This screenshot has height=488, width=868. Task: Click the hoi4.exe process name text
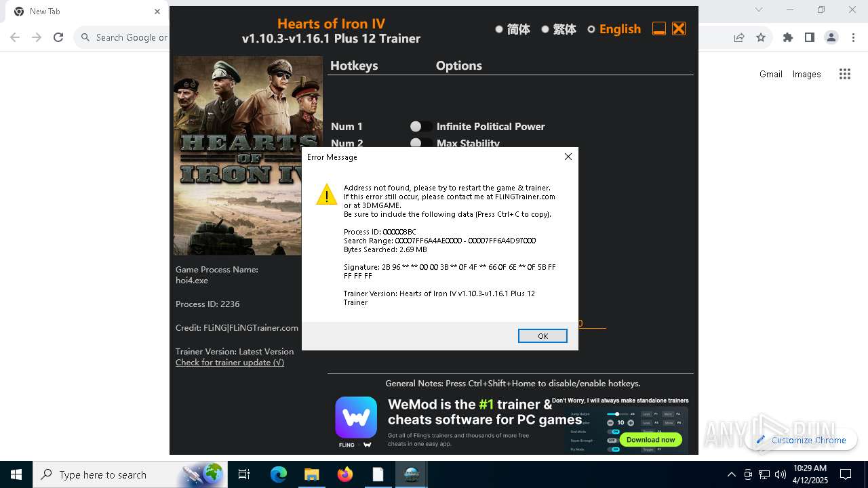click(x=192, y=281)
